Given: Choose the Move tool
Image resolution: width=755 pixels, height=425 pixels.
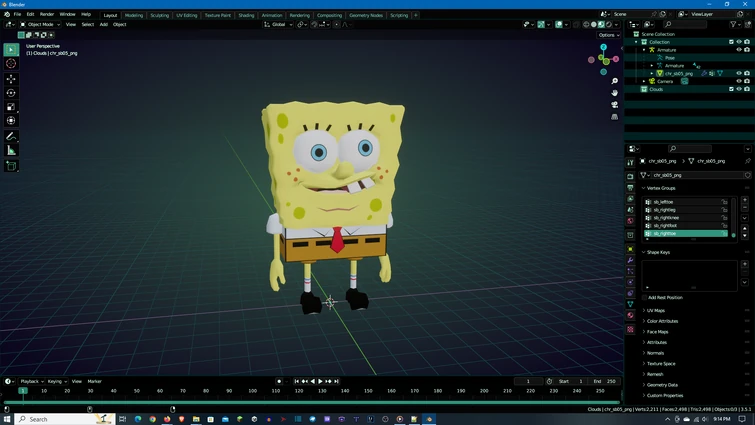Looking at the screenshot, I should (11, 79).
